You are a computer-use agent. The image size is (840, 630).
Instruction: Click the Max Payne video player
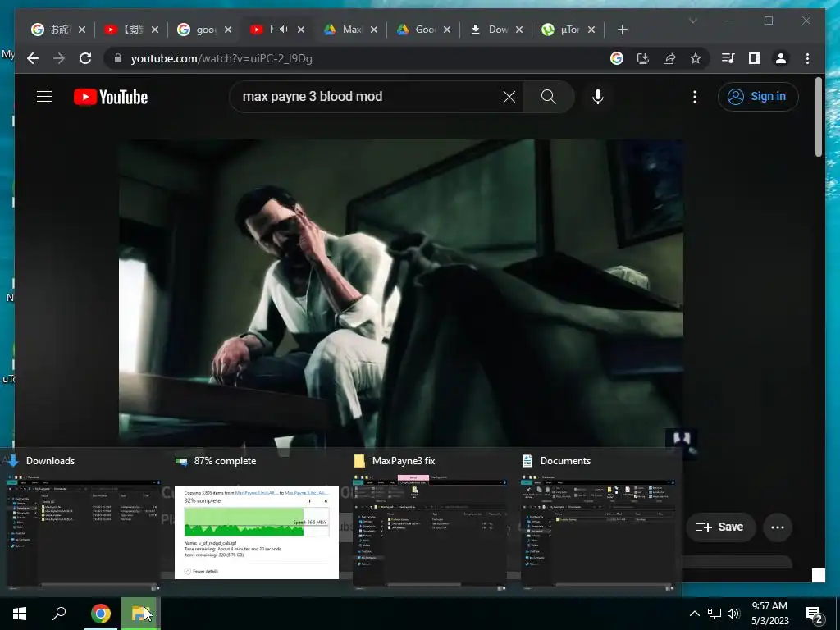(x=400, y=293)
